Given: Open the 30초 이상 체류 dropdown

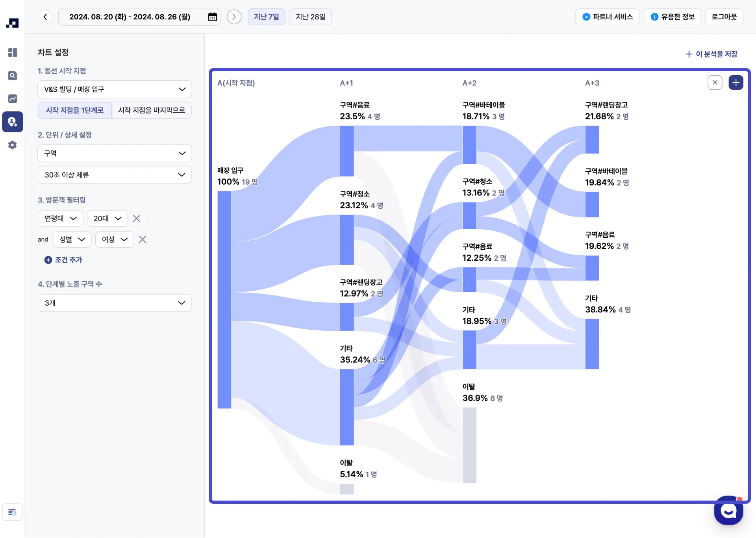Looking at the screenshot, I should click(x=115, y=175).
